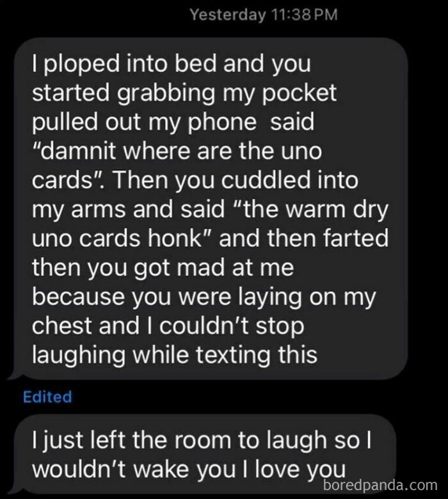
Task: Click the text "pulled out my phone"
Action: click(144, 123)
